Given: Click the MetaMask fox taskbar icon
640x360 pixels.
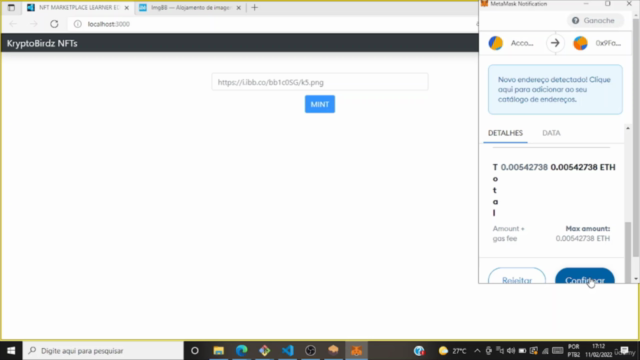Looking at the screenshot, I should tap(356, 351).
